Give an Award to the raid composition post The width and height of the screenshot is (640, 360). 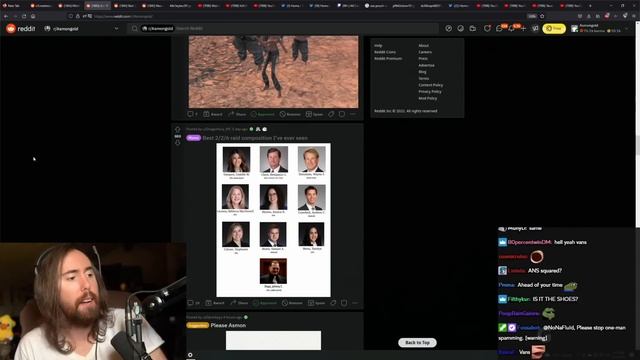click(x=215, y=303)
